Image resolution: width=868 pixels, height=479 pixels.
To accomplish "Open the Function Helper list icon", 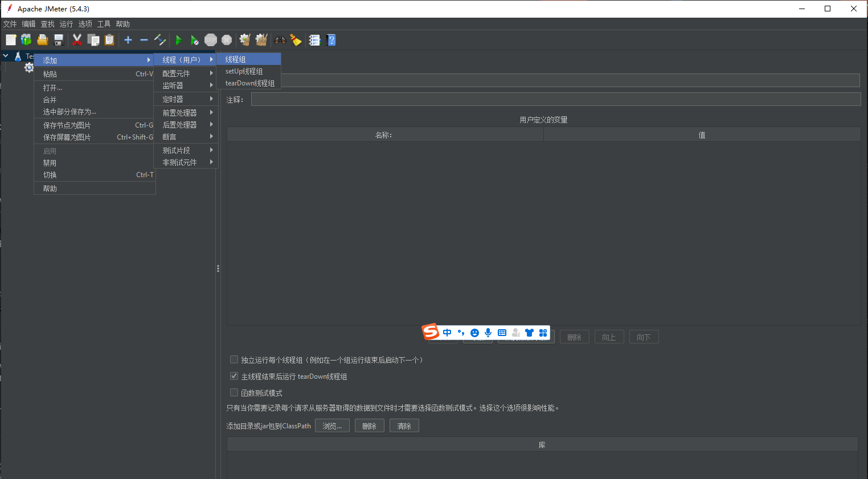I will click(314, 40).
